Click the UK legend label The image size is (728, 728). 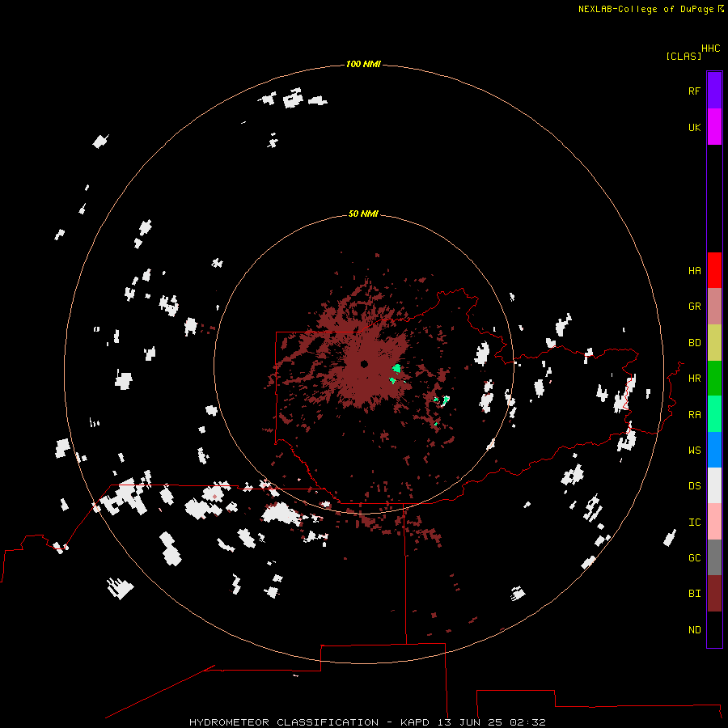pos(694,127)
